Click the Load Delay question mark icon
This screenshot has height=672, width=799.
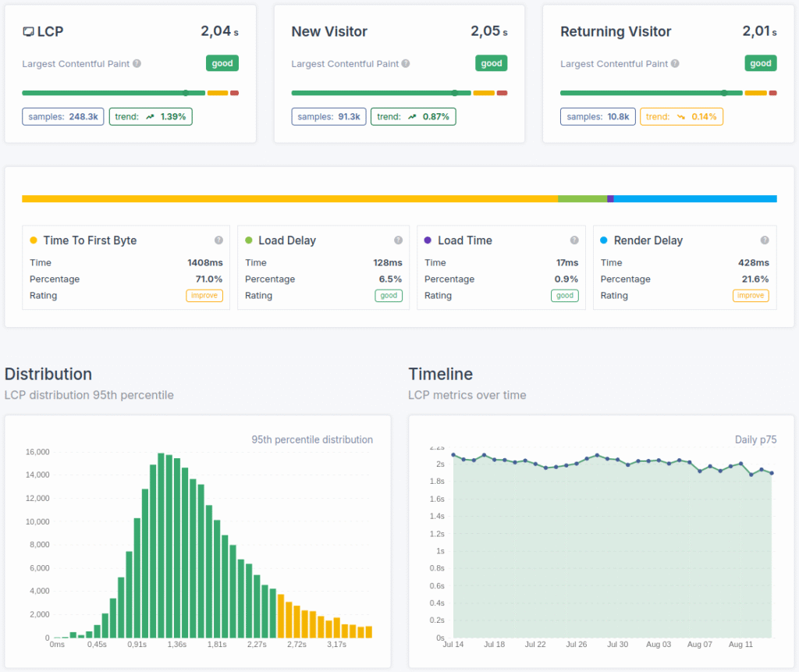point(399,240)
